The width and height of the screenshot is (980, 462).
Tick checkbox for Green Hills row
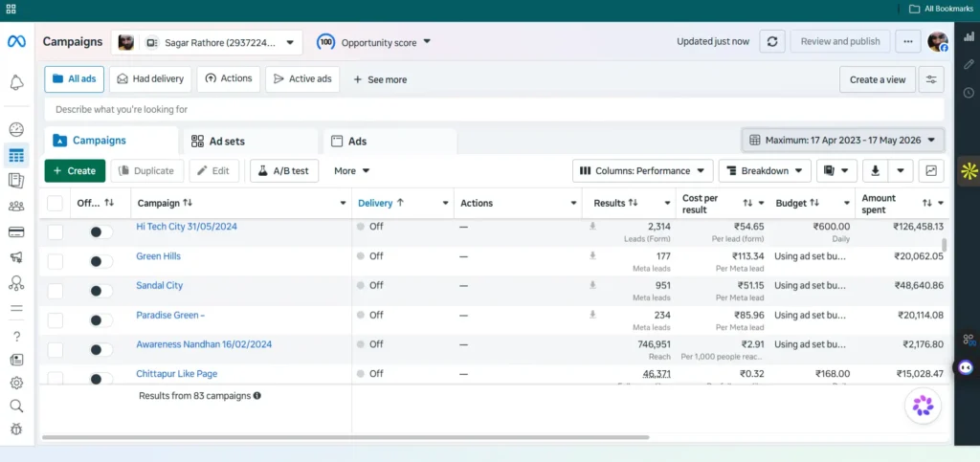(x=55, y=261)
